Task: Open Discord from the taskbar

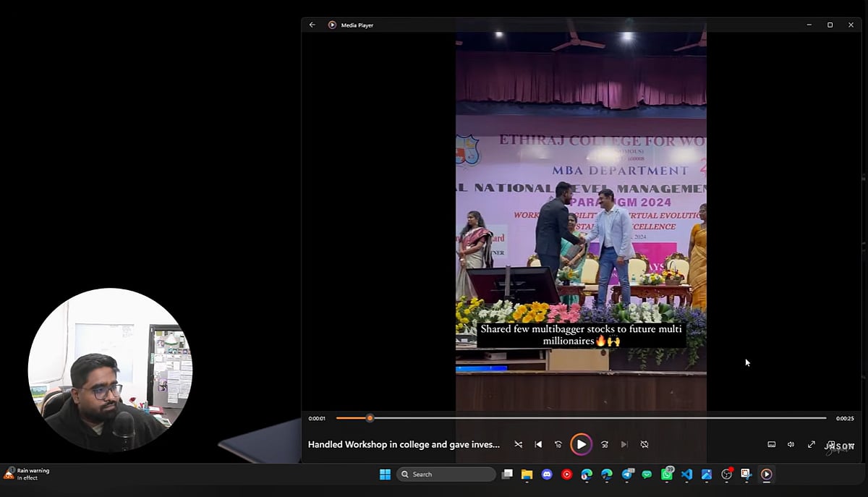Action: (547, 475)
